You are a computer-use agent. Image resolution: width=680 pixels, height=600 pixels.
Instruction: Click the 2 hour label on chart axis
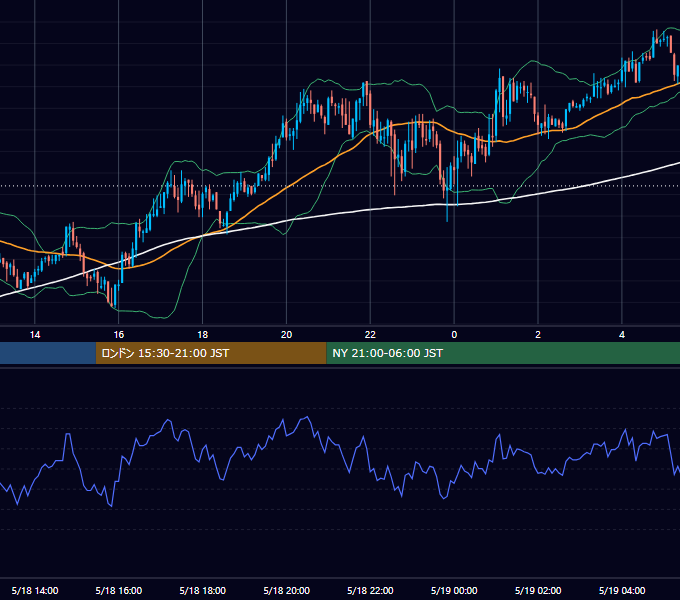pos(538,335)
